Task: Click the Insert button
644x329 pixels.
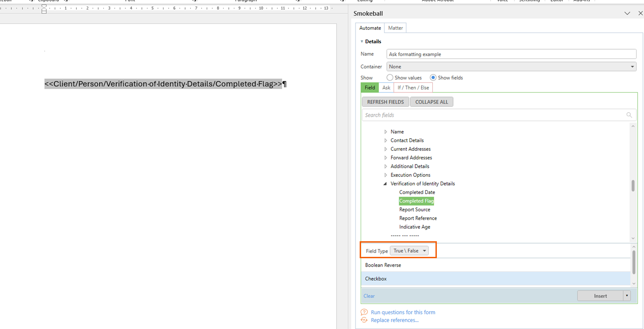Action: pos(600,296)
